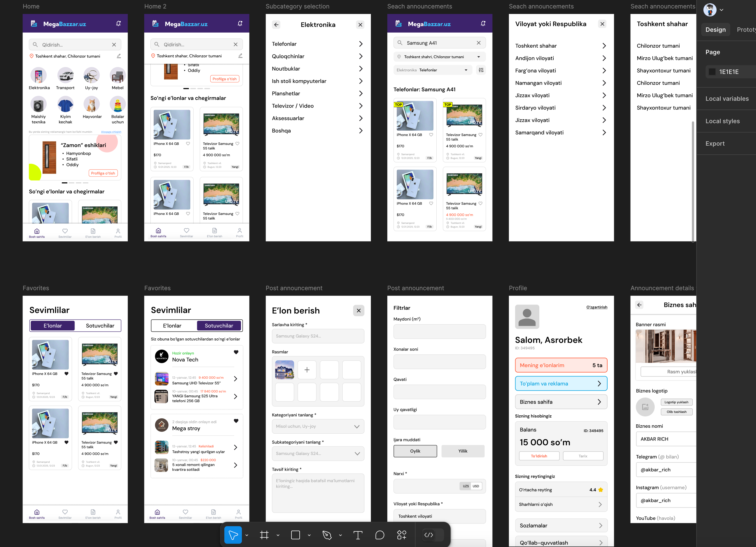Click the Profilga o'tish button on Home
Viewport: 756px width, 547px height.
[103, 173]
